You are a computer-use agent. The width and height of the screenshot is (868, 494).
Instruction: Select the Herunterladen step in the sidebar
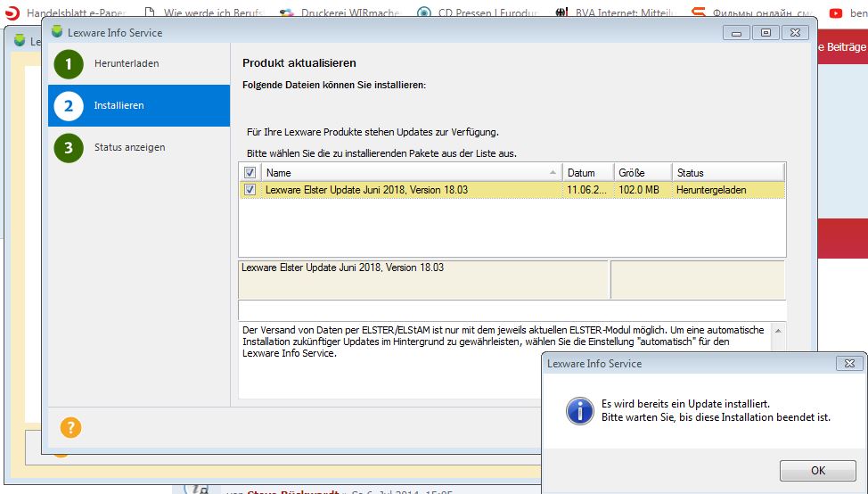click(x=139, y=63)
